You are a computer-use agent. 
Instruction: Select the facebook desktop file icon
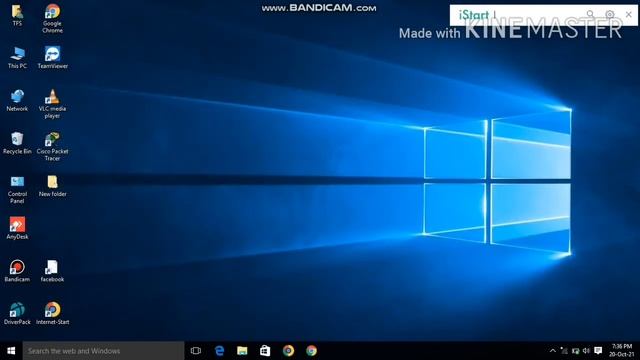52,271
